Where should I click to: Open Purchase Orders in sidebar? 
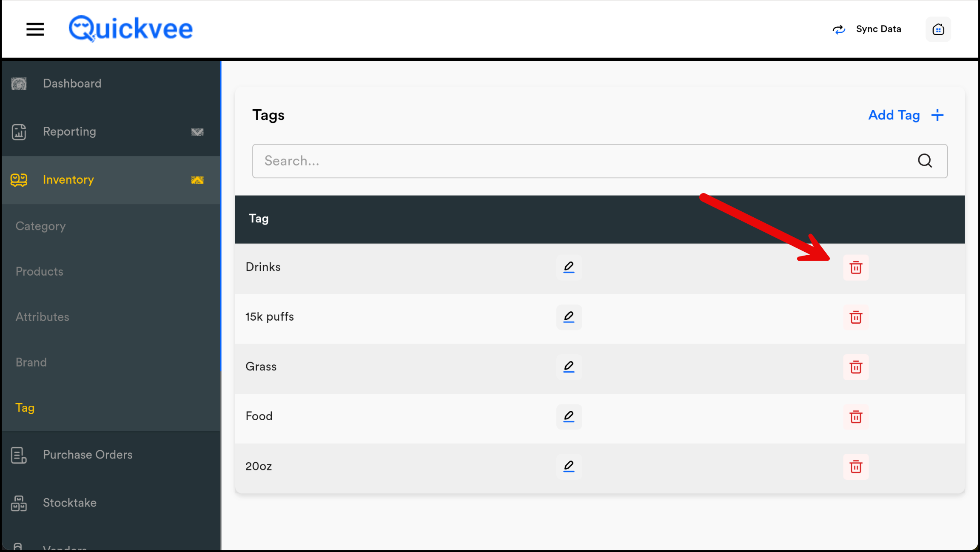tap(88, 455)
